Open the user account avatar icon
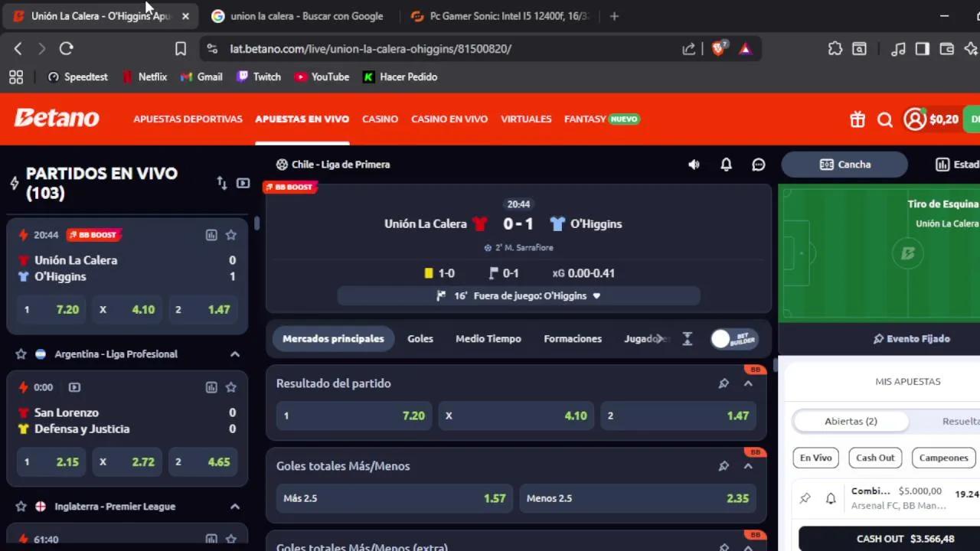 (914, 119)
